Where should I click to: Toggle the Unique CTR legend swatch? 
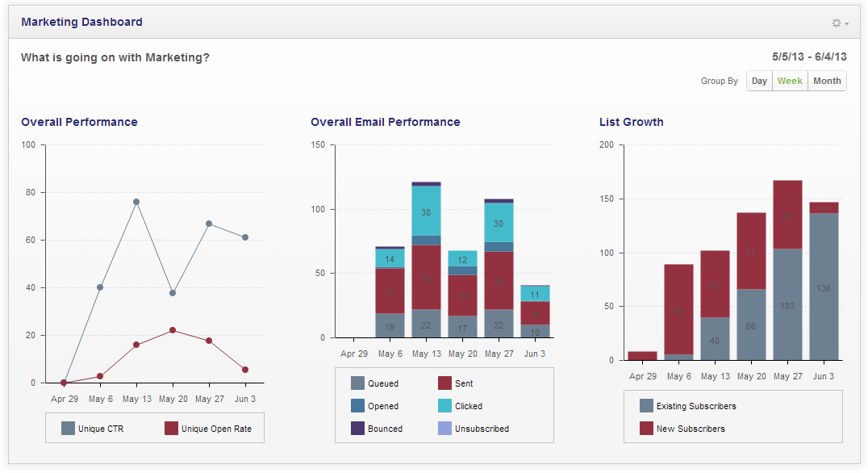pyautogui.click(x=68, y=428)
